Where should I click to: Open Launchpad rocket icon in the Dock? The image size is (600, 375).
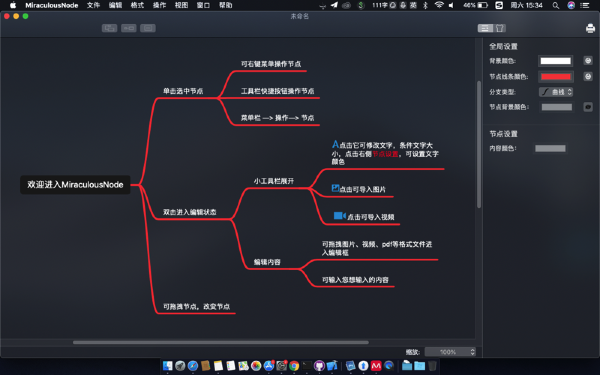click(180, 366)
